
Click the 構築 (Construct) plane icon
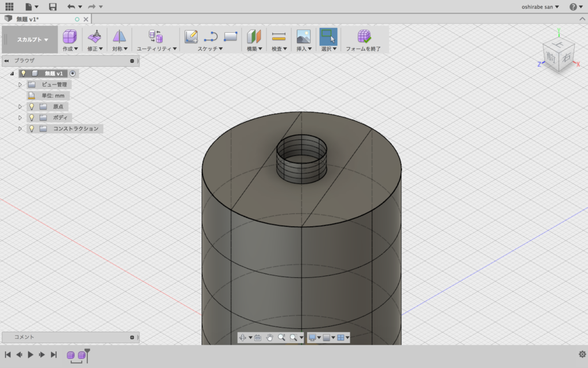254,37
